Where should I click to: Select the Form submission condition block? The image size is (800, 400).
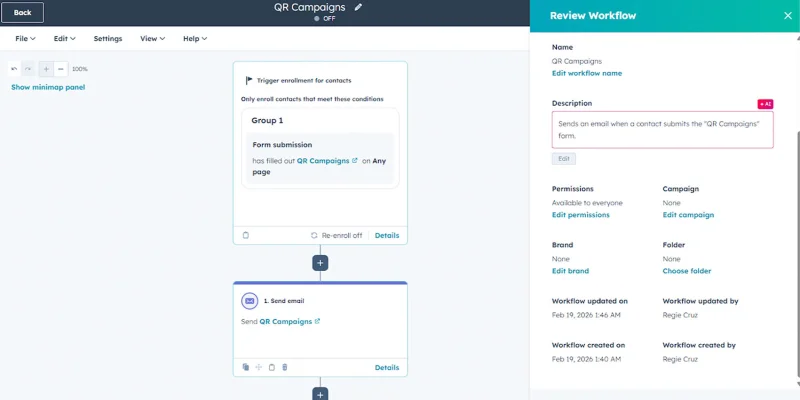click(x=320, y=158)
